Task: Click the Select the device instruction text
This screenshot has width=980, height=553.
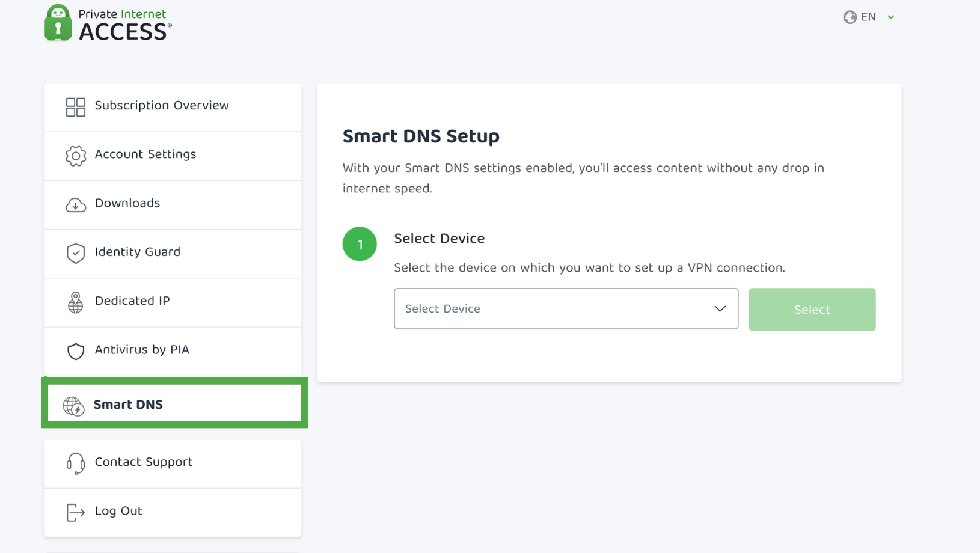Action: (589, 267)
